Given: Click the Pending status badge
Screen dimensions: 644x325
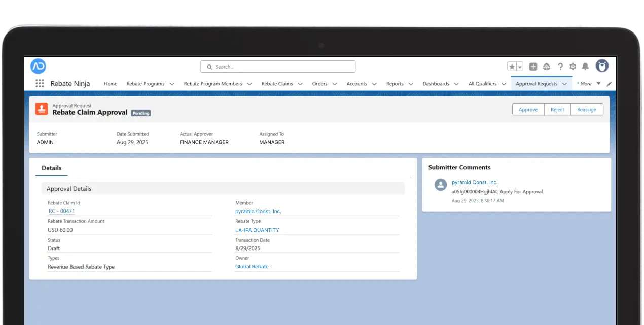Looking at the screenshot, I should tap(141, 113).
